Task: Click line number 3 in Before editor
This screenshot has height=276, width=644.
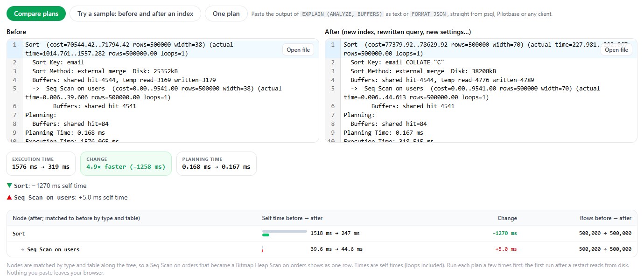Action: click(14, 71)
